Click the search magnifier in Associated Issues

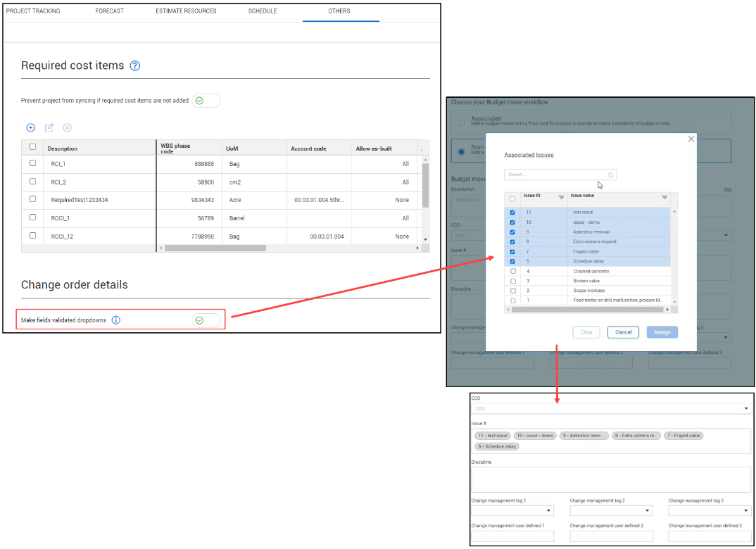pyautogui.click(x=611, y=175)
